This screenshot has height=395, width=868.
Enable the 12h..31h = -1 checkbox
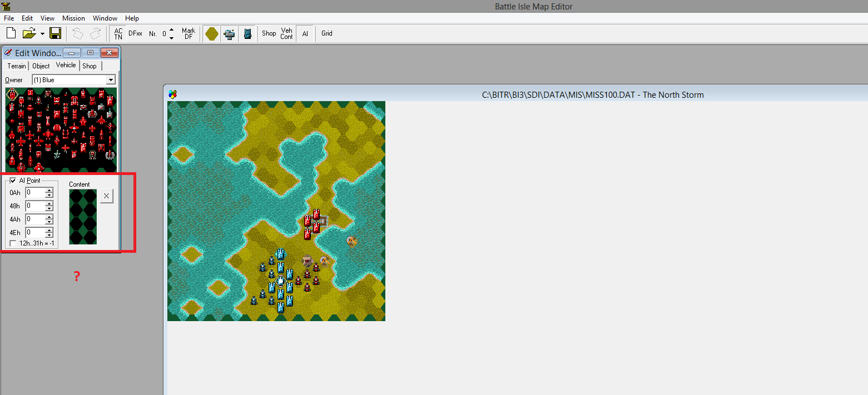(13, 244)
